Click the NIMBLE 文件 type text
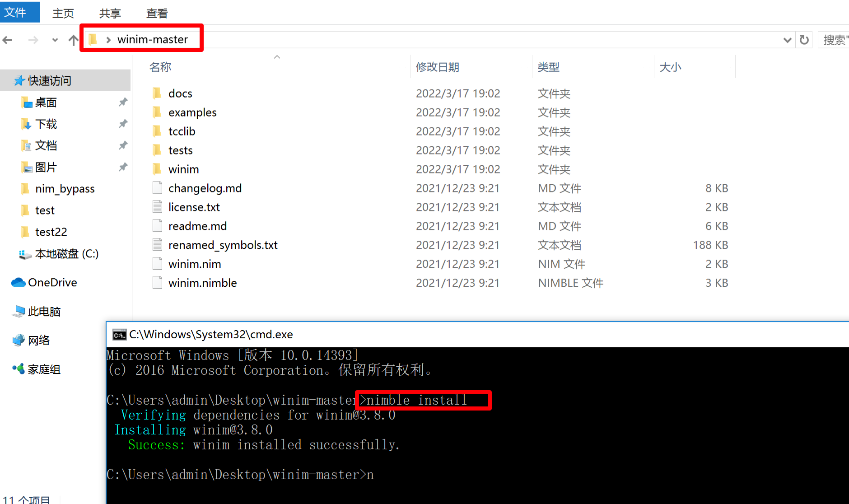This screenshot has height=504, width=849. click(x=570, y=283)
